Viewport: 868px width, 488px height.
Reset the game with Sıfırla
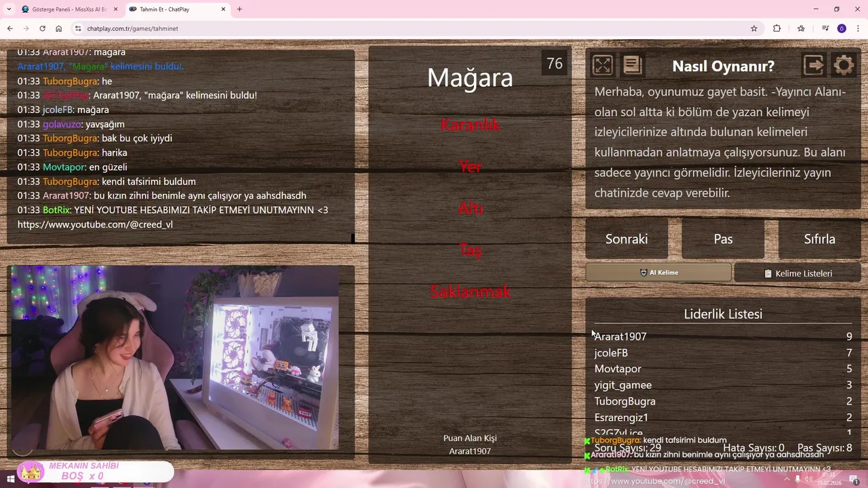coord(819,239)
